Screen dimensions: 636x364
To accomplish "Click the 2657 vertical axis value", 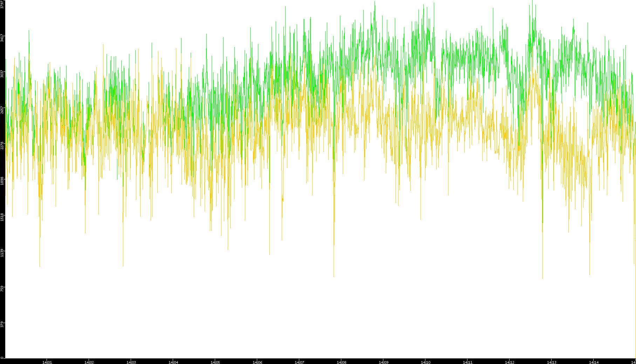I will pyautogui.click(x=2, y=110).
